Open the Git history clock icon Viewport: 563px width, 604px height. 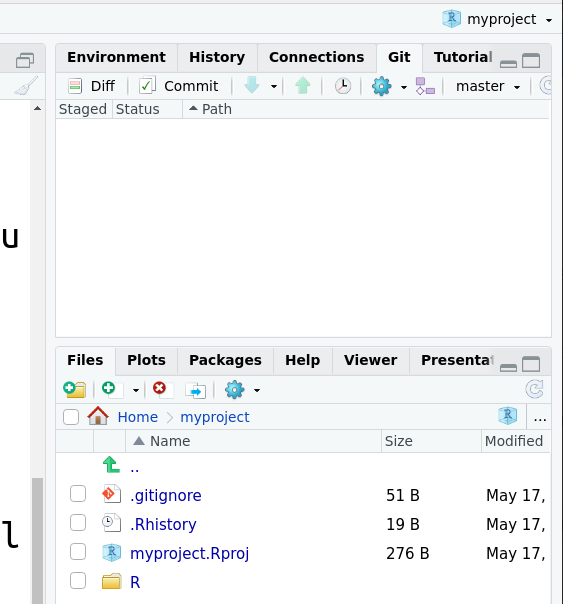[x=342, y=86]
